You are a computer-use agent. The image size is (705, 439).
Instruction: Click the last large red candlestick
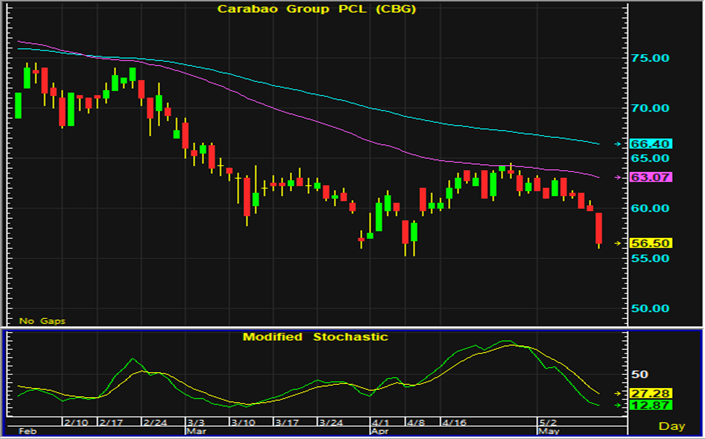(x=598, y=228)
